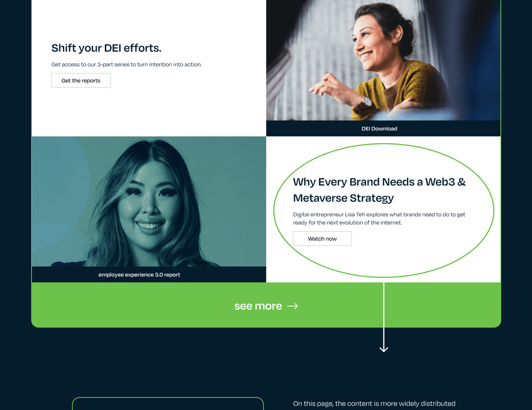Select the paragraph mentioning Lisa Teh
532x410 pixels.
click(x=379, y=218)
